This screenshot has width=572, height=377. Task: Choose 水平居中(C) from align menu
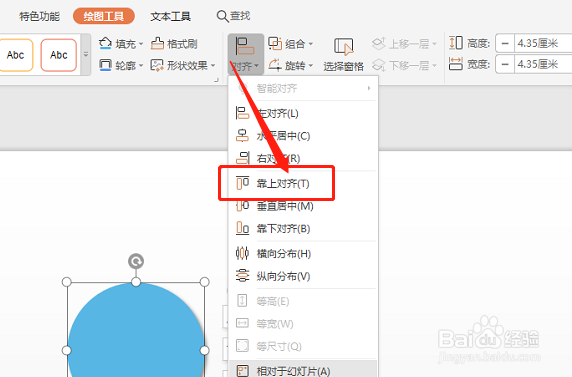(x=304, y=136)
